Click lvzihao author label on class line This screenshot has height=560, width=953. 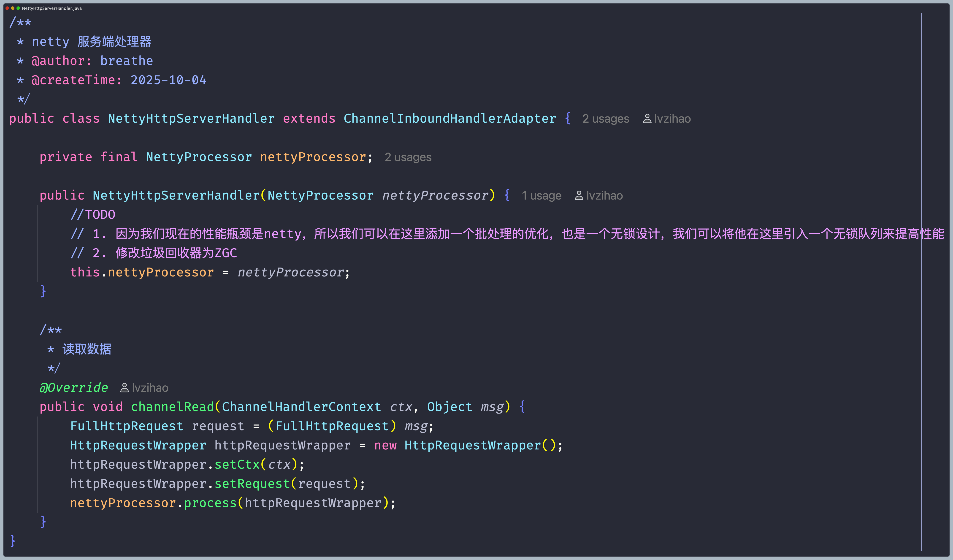pos(672,119)
